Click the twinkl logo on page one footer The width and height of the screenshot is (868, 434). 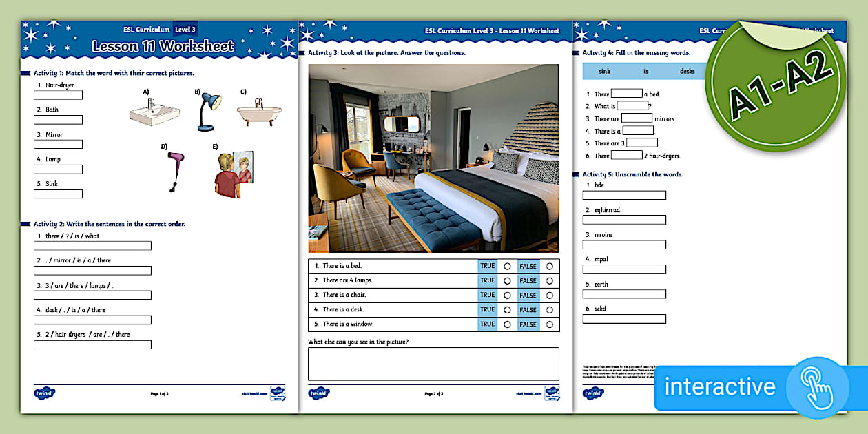click(45, 393)
